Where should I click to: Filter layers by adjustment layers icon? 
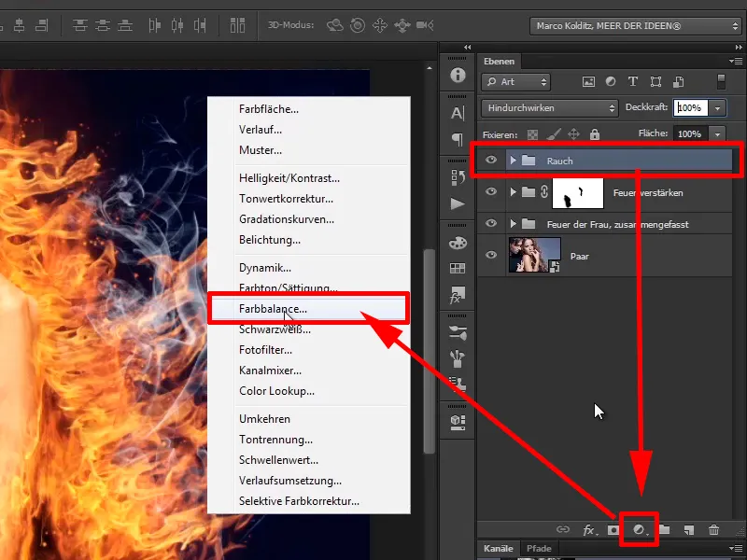pos(611,82)
